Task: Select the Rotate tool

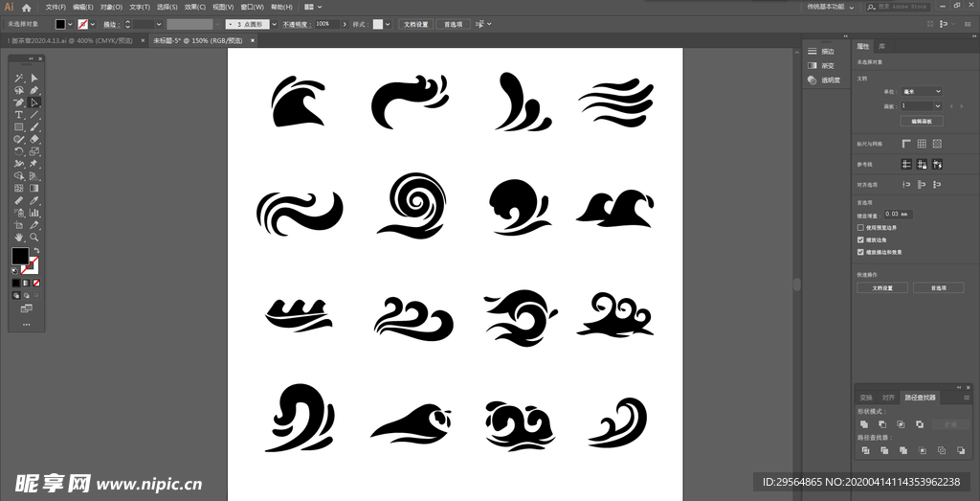Action: 18,151
